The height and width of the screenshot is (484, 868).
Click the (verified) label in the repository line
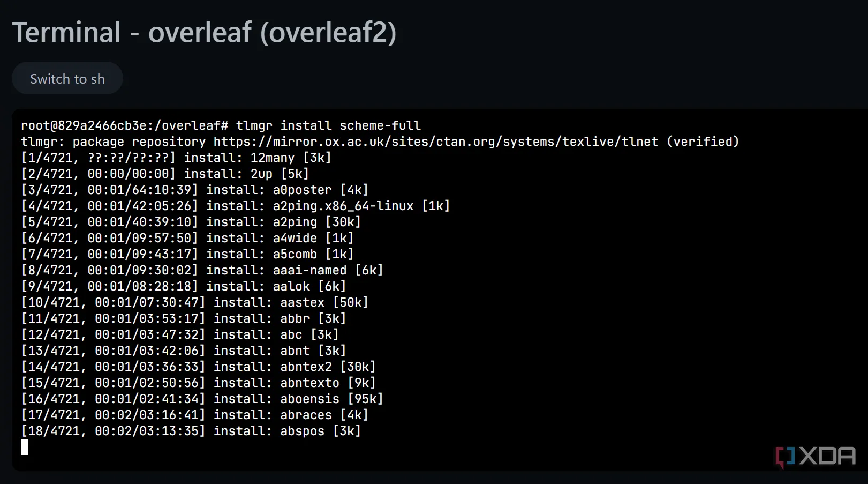[704, 141]
